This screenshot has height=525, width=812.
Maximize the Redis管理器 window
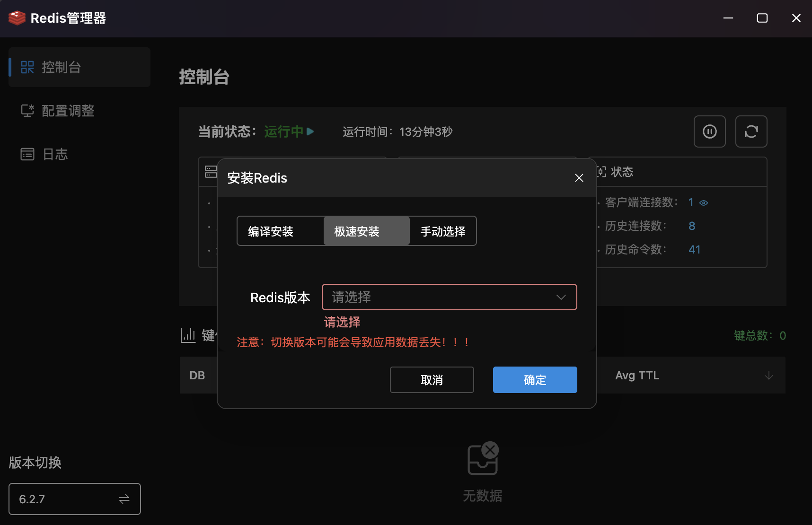[x=762, y=18]
